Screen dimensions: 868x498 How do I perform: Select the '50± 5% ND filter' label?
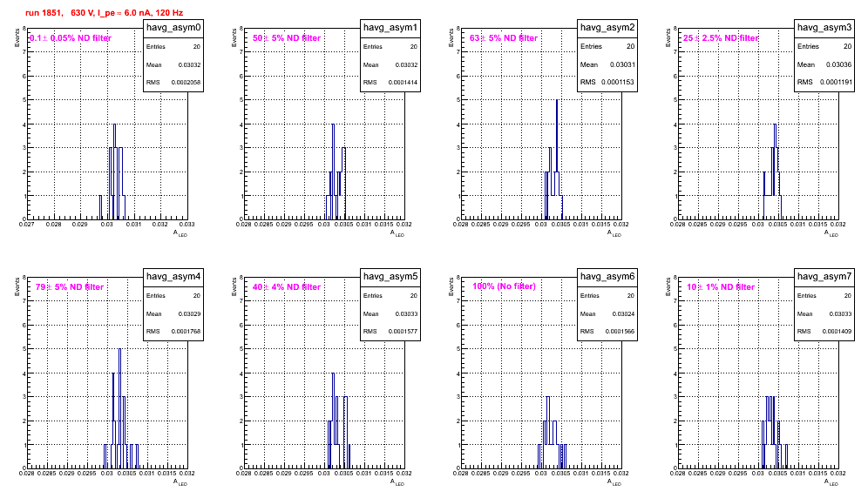287,38
